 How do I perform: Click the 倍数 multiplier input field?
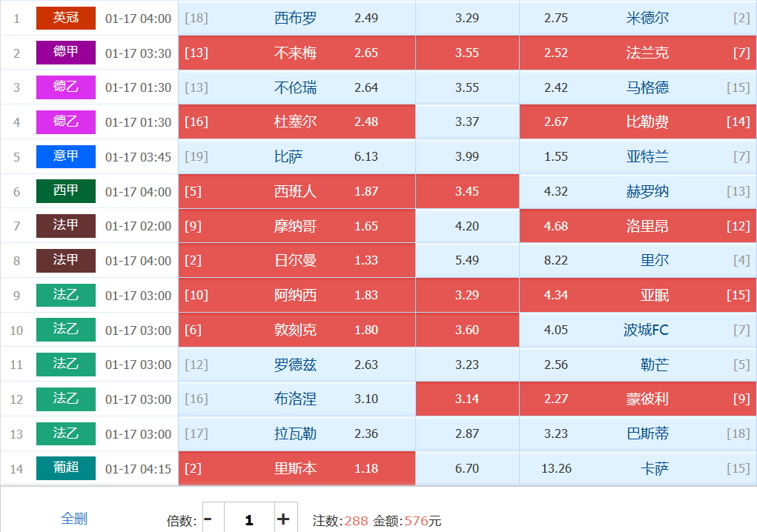(249, 519)
